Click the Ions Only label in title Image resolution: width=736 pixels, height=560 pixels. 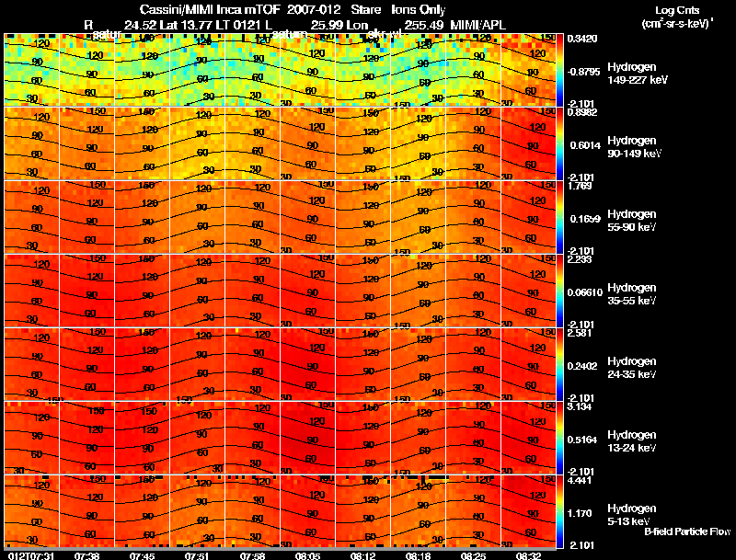419,10
